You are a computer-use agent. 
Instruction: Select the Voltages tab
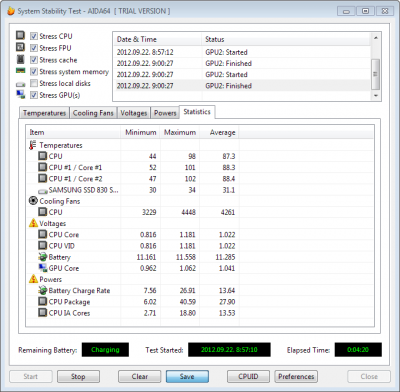point(134,113)
